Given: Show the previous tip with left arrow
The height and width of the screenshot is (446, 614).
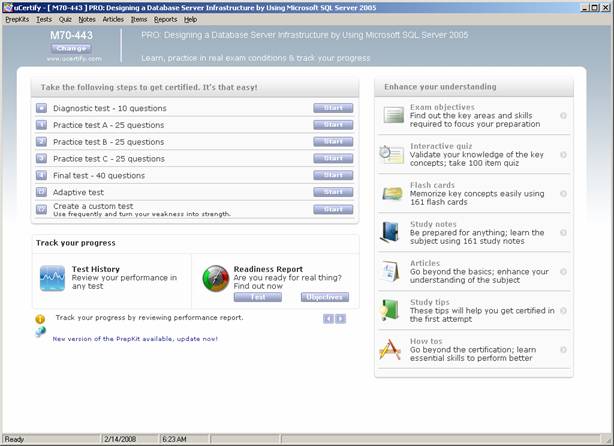Looking at the screenshot, I should 328,319.
